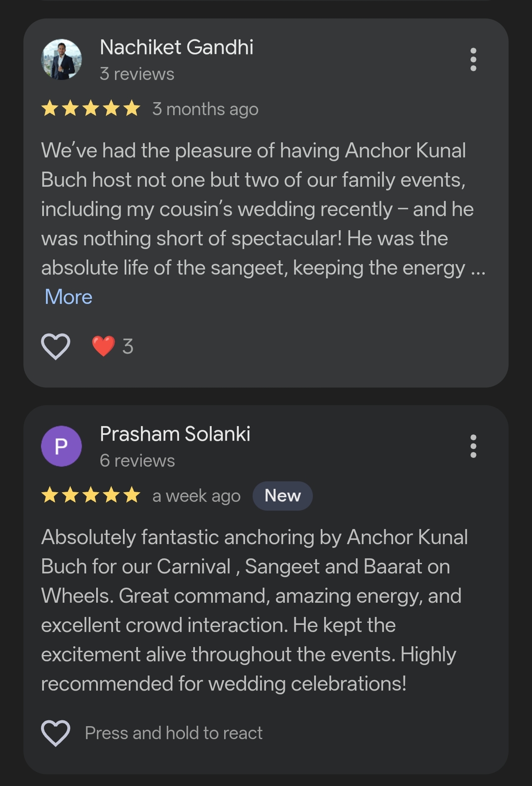The height and width of the screenshot is (786, 532).
Task: Expand full review via More link
Action: 69,297
